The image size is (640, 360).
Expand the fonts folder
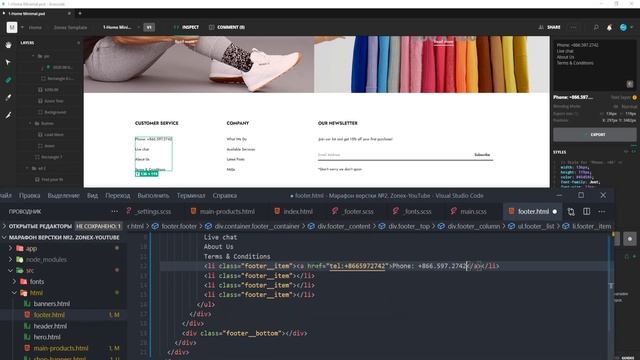(15, 282)
